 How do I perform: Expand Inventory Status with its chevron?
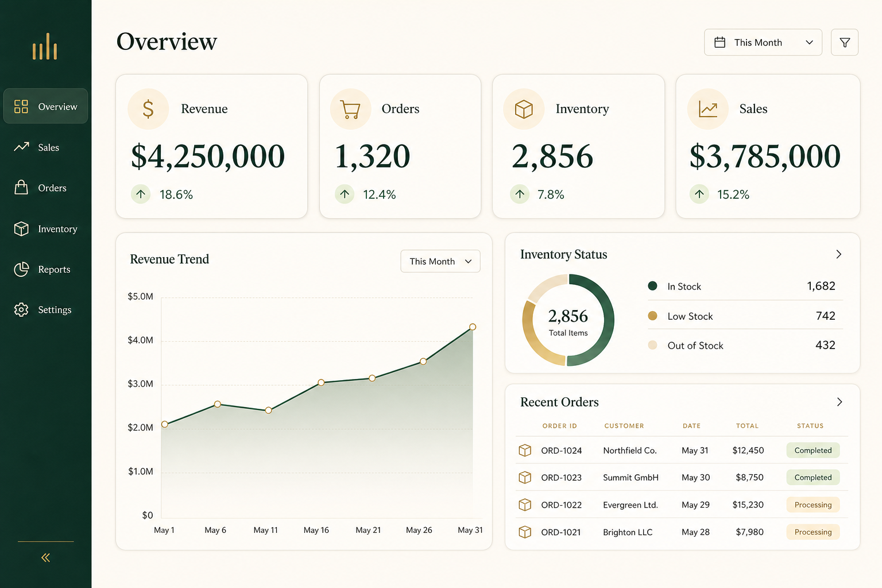[839, 254]
